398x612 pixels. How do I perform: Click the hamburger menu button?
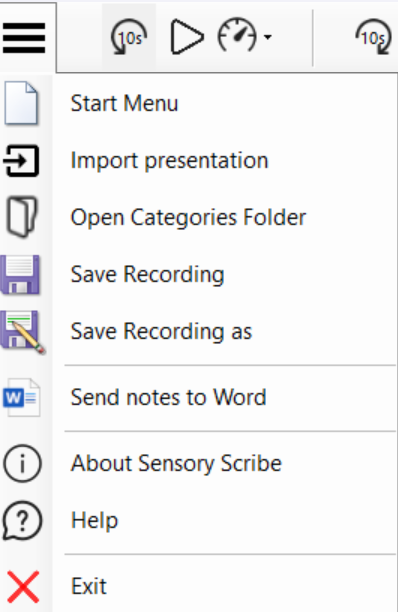coord(24,38)
